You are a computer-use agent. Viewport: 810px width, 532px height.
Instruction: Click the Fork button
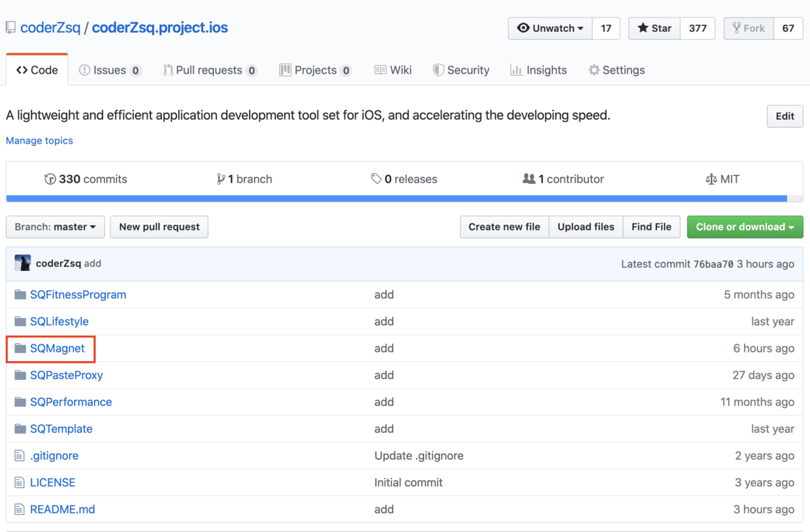pos(749,28)
